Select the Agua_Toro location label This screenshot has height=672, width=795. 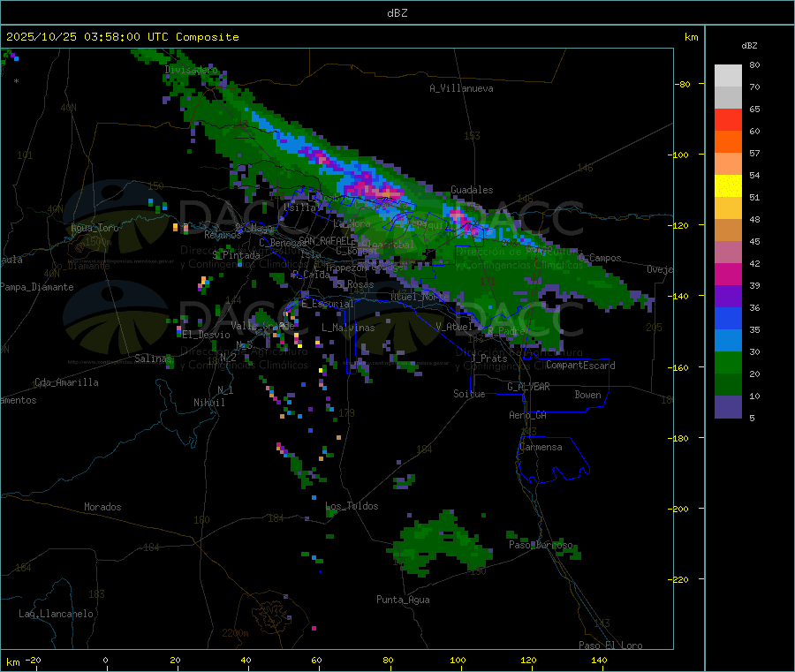95,228
